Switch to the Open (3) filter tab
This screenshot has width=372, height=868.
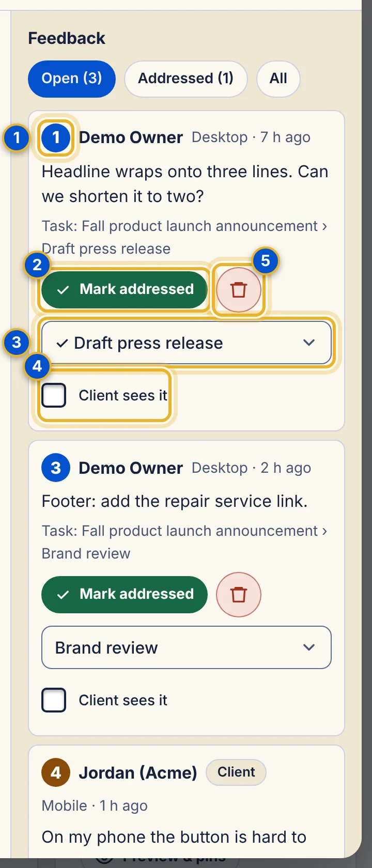pyautogui.click(x=72, y=79)
